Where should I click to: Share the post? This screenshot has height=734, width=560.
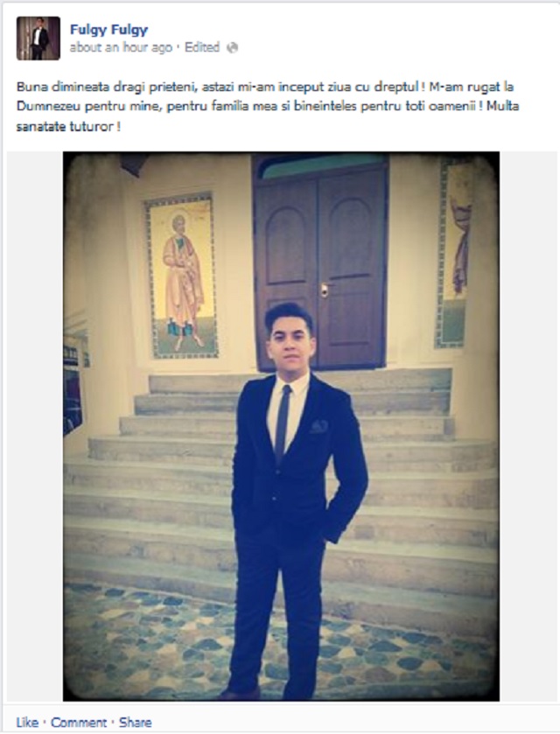(x=135, y=723)
